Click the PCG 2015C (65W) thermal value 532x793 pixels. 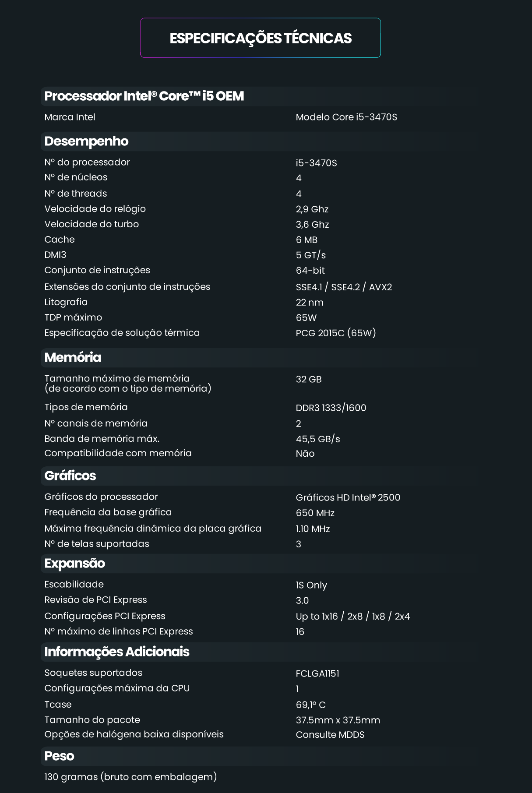(x=336, y=333)
